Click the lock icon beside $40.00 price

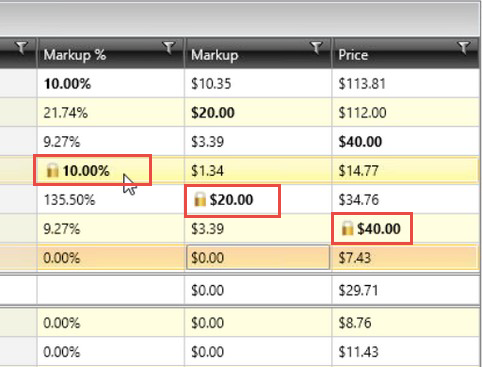click(x=347, y=229)
